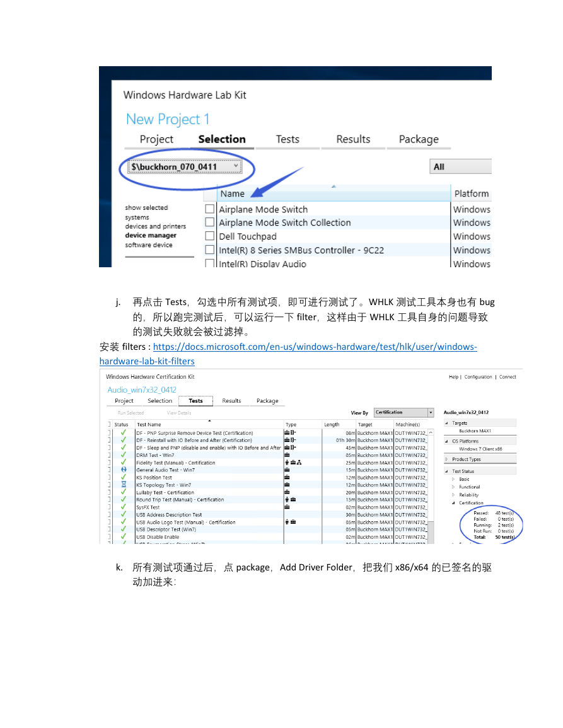Viewport: 563px width, 728px height.
Task: Click the green check status of Lullaby Test - Certification
Action: click(x=123, y=492)
